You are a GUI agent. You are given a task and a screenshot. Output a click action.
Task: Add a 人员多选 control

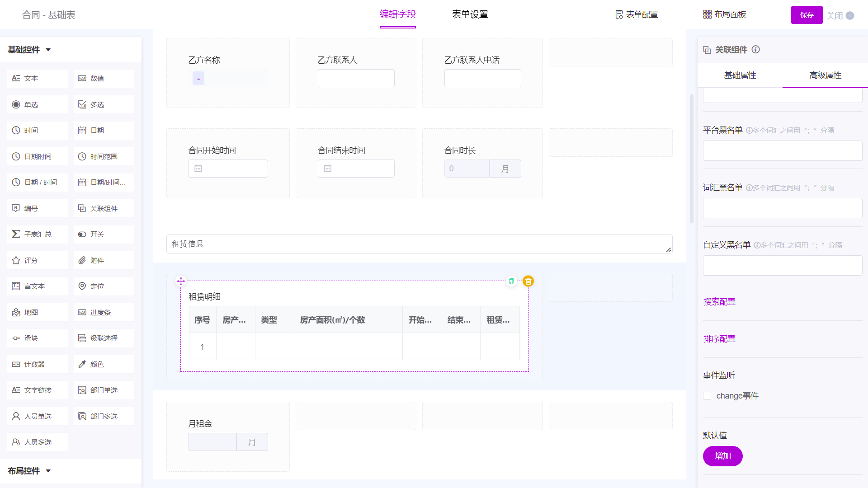[38, 442]
